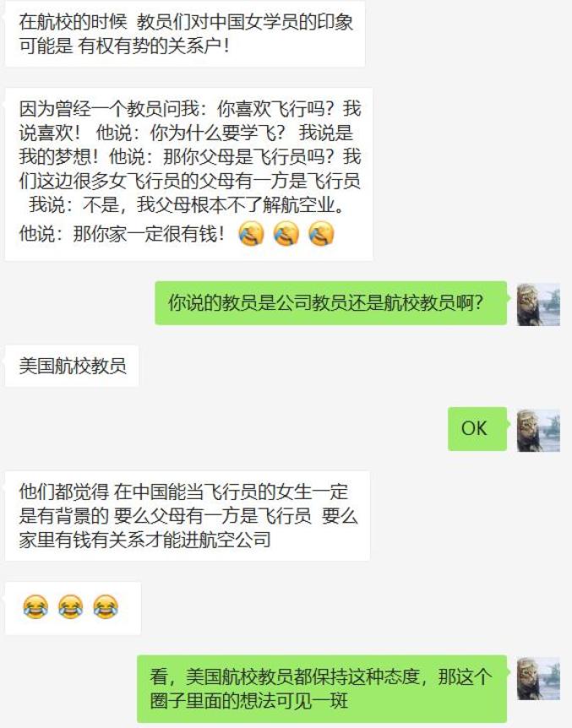Click the long message starting 因为曾经一个教员问我

189,174
